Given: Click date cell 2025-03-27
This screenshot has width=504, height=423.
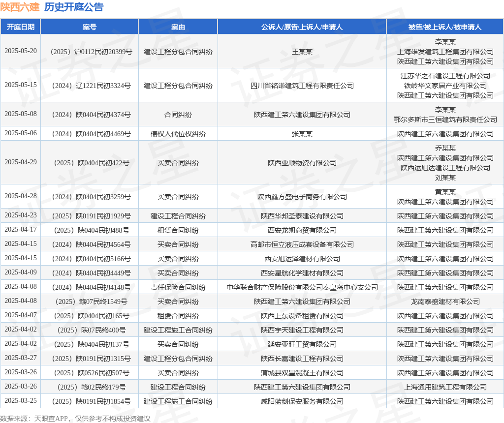Looking at the screenshot, I should tap(21, 358).
